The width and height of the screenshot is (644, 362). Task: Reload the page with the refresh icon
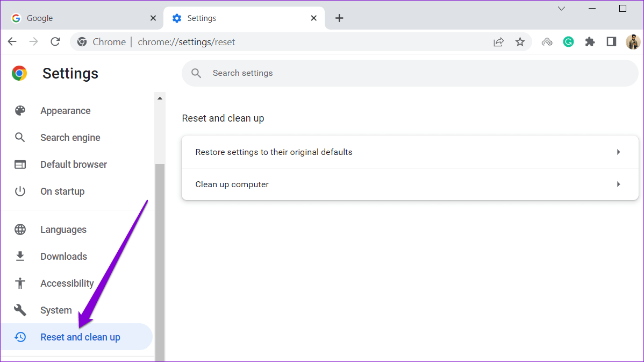55,41
